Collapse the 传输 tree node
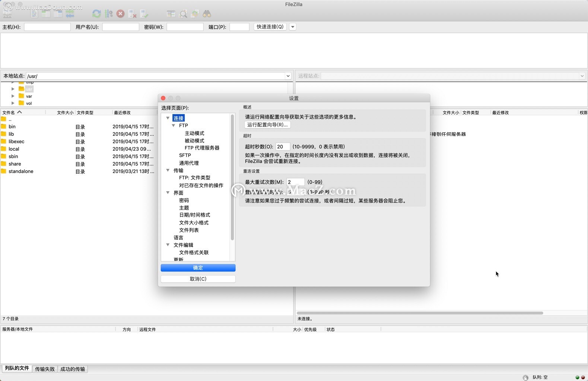588x381 pixels. point(168,170)
